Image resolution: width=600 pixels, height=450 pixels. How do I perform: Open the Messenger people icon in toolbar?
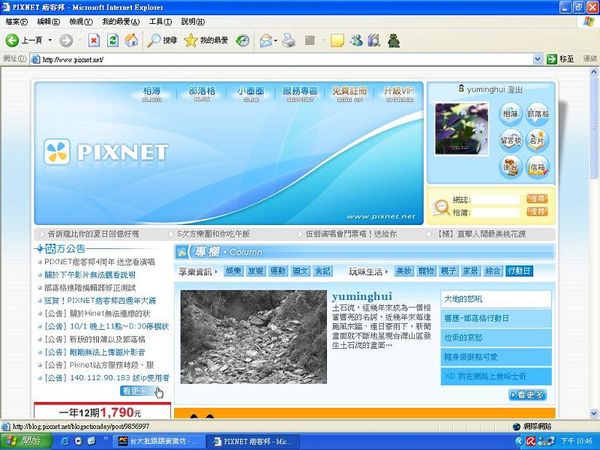tap(356, 40)
